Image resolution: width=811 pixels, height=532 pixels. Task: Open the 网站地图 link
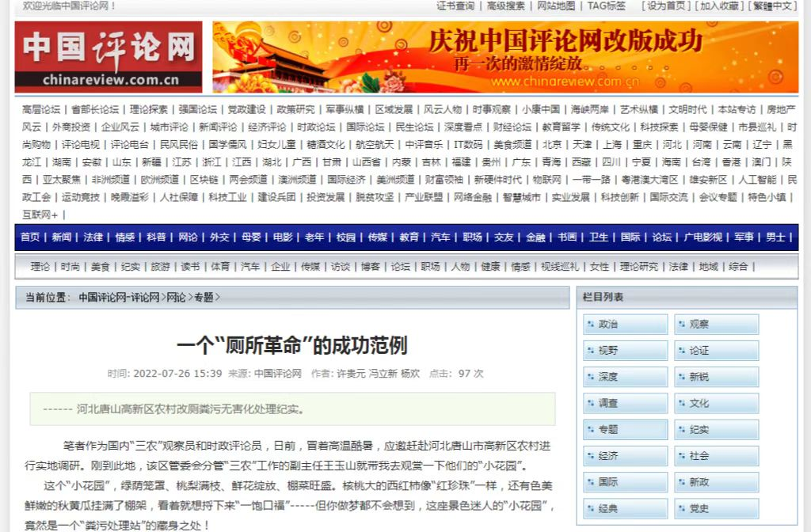pos(556,6)
